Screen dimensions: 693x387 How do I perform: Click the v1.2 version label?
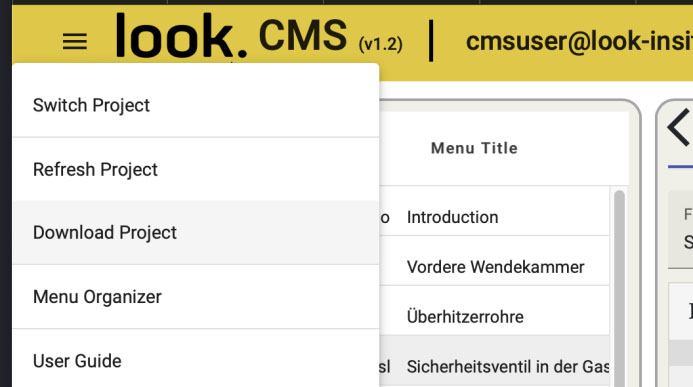pyautogui.click(x=381, y=44)
